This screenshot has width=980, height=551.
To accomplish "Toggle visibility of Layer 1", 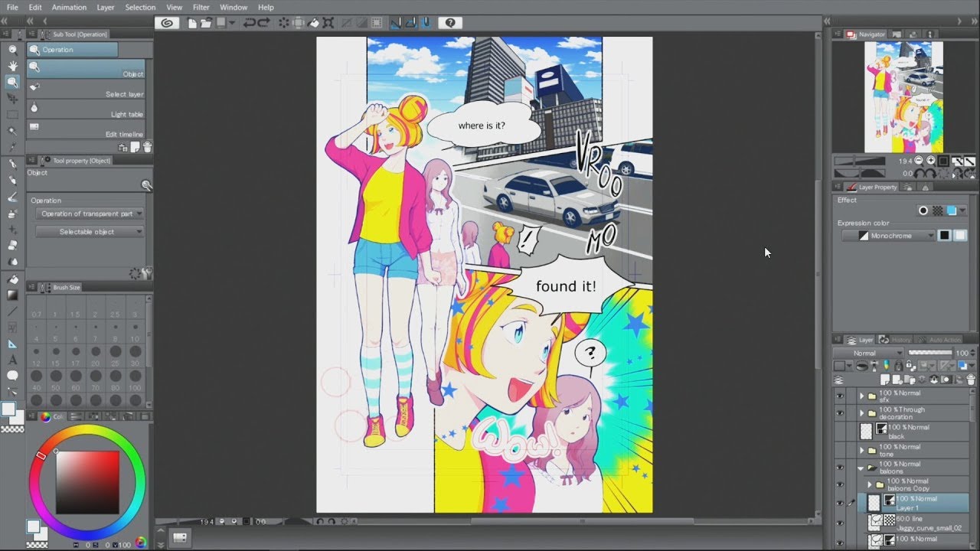I will click(x=840, y=503).
